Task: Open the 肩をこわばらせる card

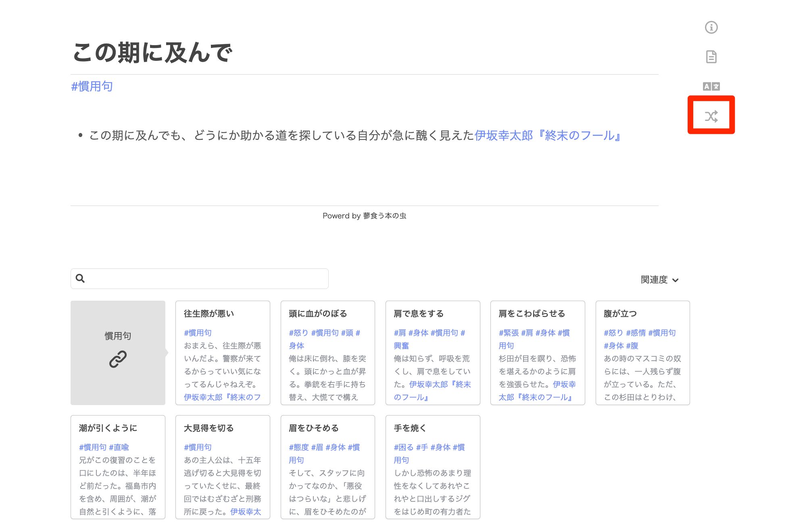Action: [532, 314]
